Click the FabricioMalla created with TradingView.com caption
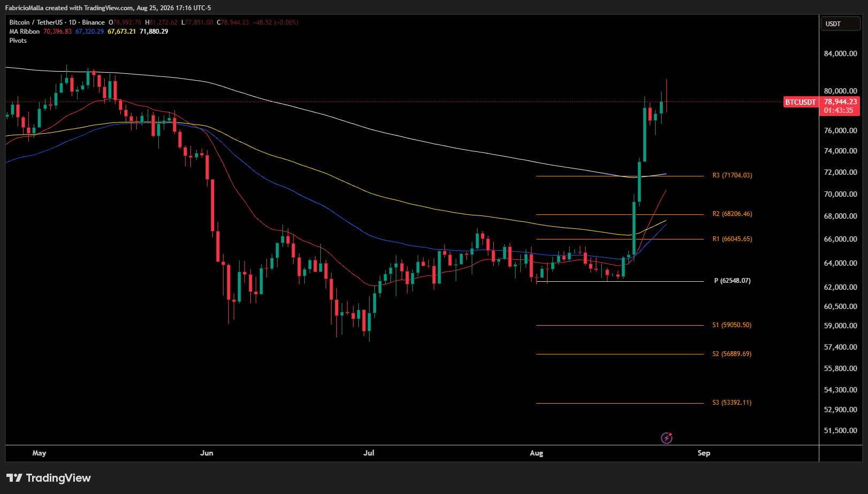Screen dimensions: 868x494 108,8
